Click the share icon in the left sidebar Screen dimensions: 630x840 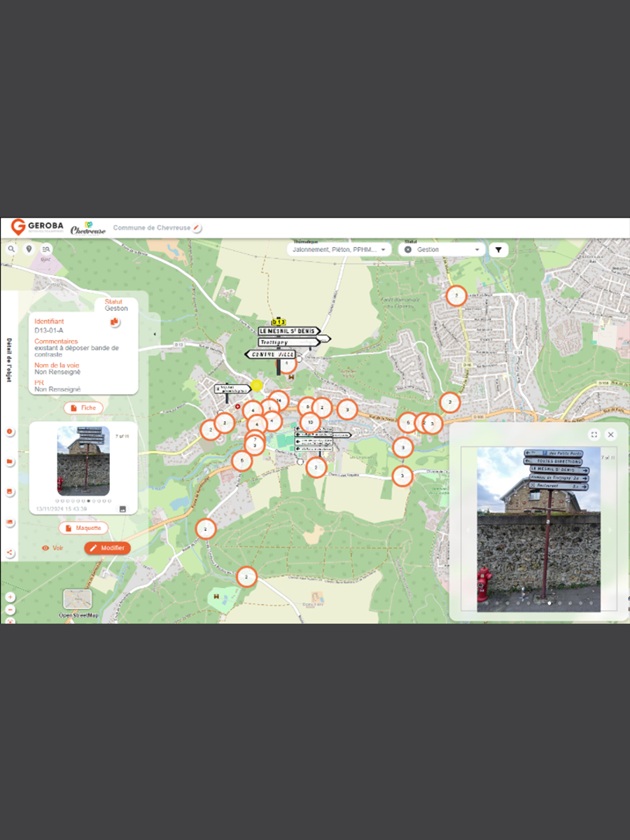pos(10,553)
